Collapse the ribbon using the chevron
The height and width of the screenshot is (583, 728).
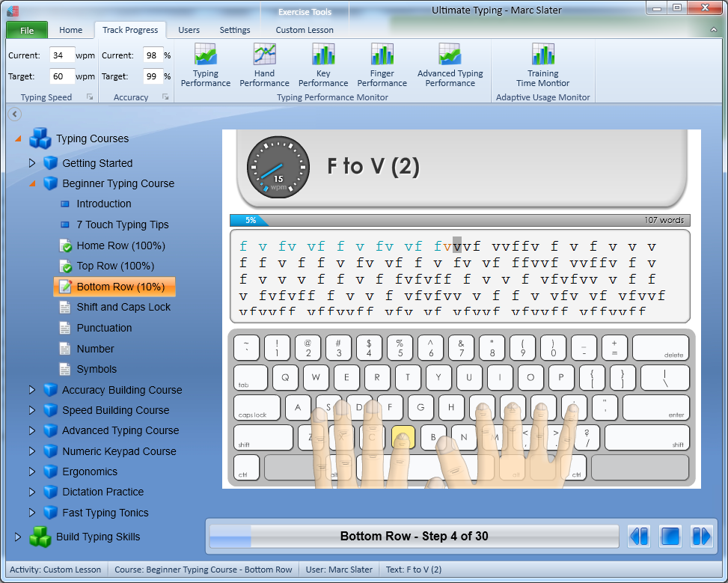pyautogui.click(x=713, y=29)
